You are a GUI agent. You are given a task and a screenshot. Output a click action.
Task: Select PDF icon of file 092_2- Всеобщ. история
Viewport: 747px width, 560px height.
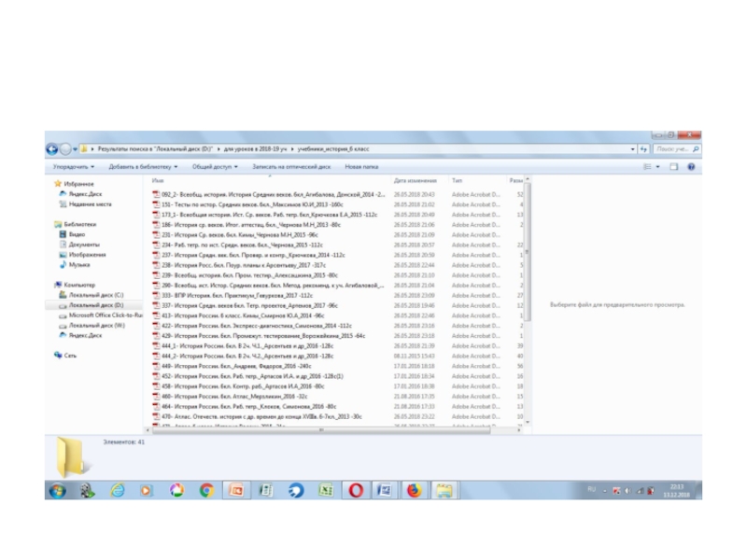(x=156, y=194)
